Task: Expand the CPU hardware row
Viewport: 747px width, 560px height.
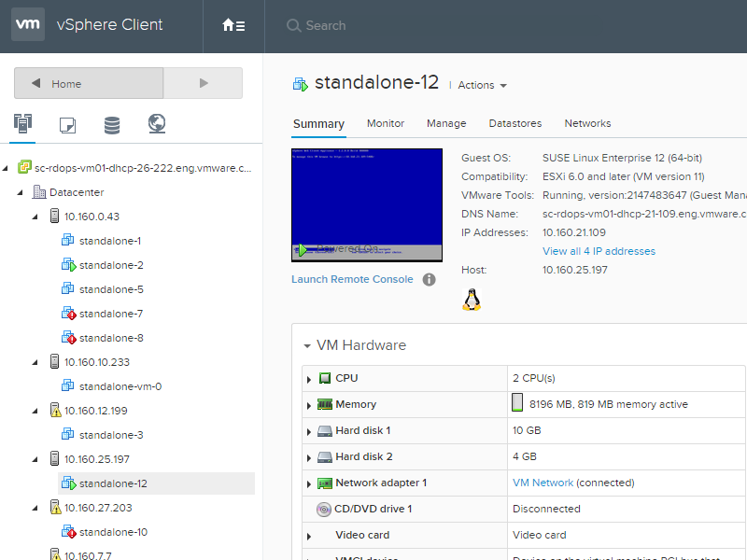Action: (x=309, y=379)
